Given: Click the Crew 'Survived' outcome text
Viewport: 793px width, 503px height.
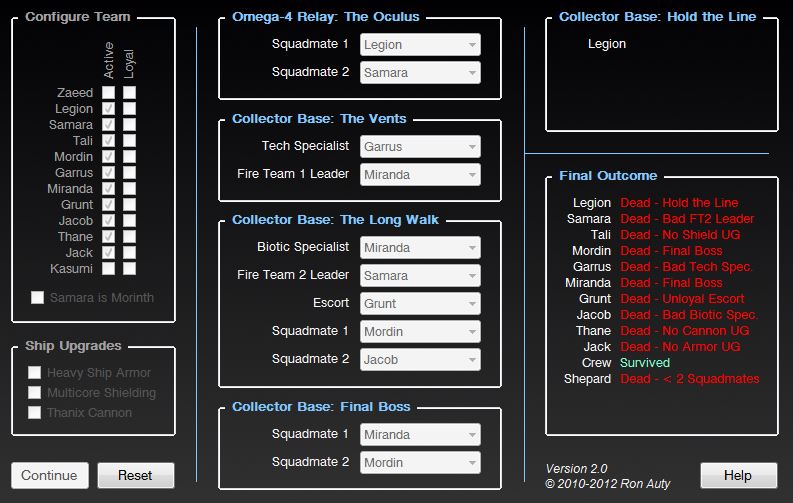Looking at the screenshot, I should [x=645, y=362].
